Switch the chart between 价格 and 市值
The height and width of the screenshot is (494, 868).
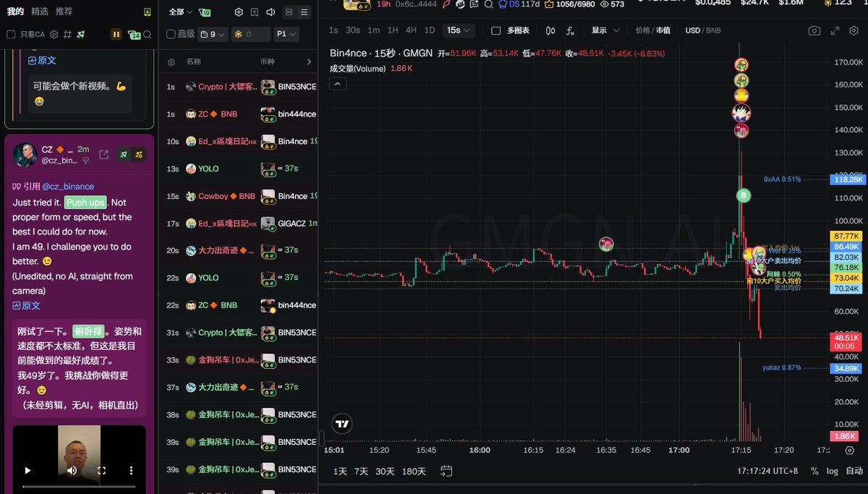(652, 30)
